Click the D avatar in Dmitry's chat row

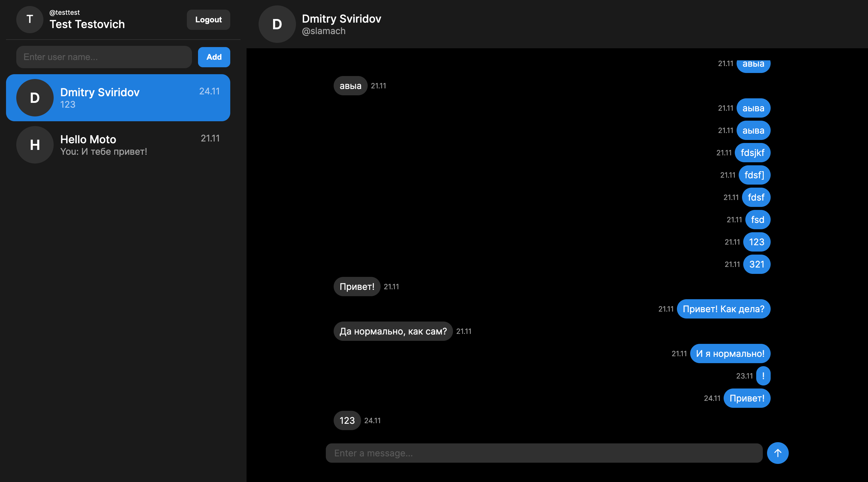pyautogui.click(x=35, y=98)
